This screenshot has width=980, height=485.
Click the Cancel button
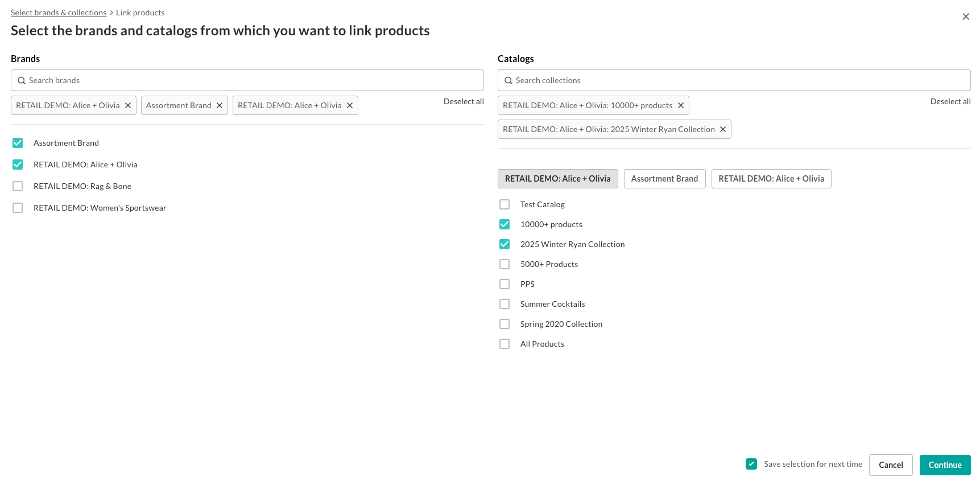[x=890, y=465]
